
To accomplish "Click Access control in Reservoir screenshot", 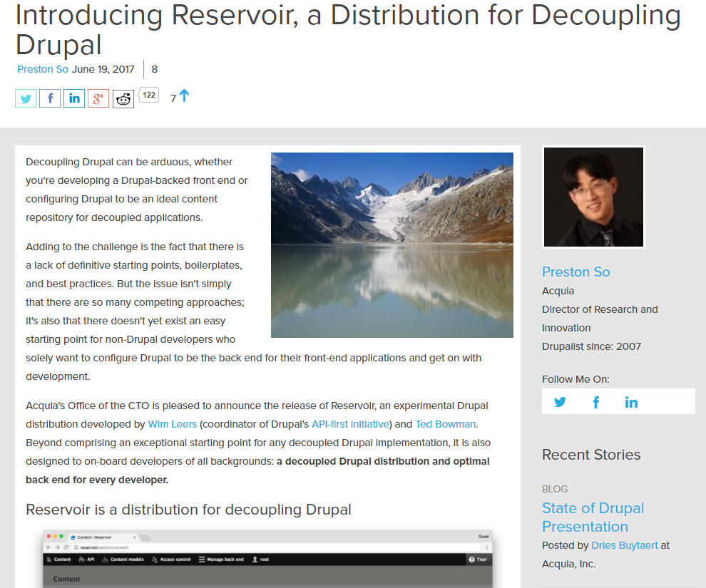I will 171,559.
